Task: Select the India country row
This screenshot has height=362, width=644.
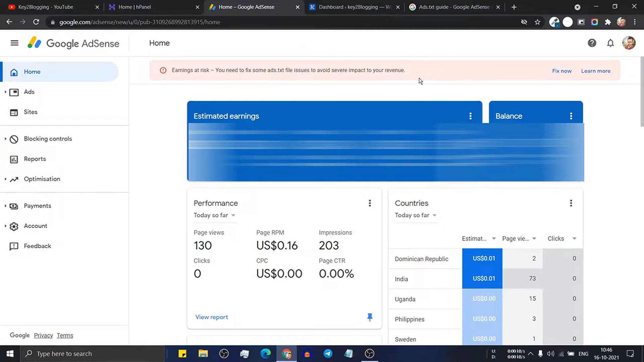Action: tap(485, 279)
